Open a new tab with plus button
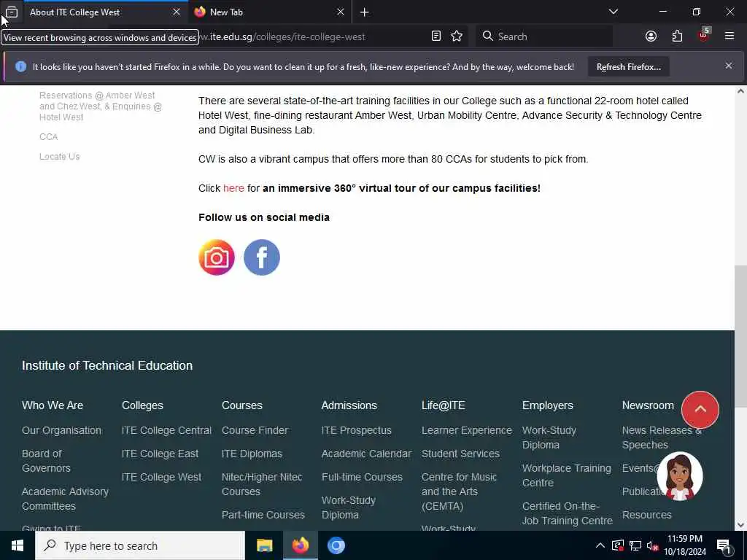 click(x=365, y=12)
